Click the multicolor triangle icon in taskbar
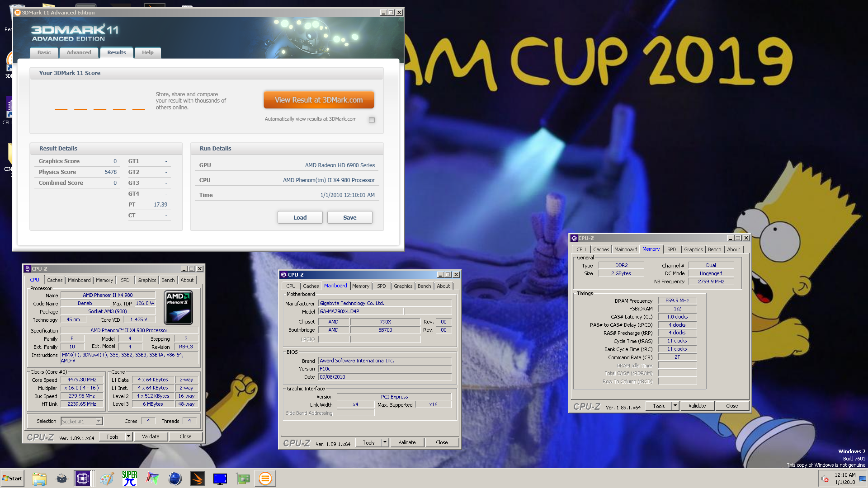Image resolution: width=868 pixels, height=488 pixels. pyautogui.click(x=152, y=479)
